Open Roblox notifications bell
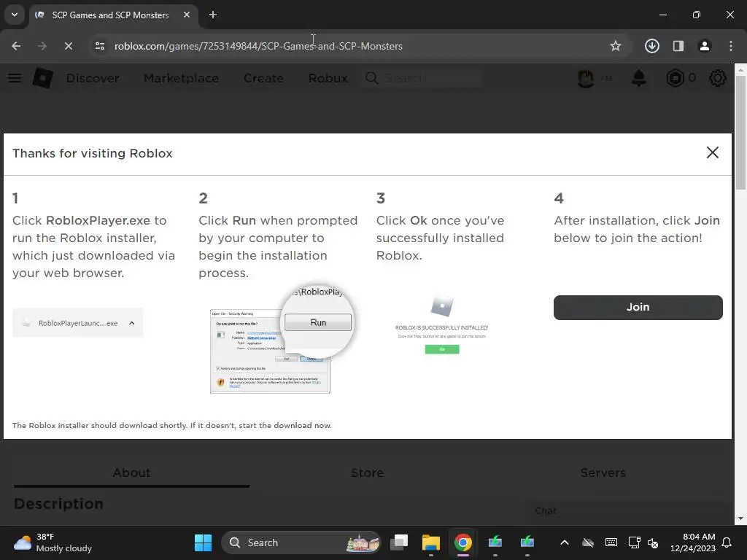The image size is (747, 560). (639, 78)
